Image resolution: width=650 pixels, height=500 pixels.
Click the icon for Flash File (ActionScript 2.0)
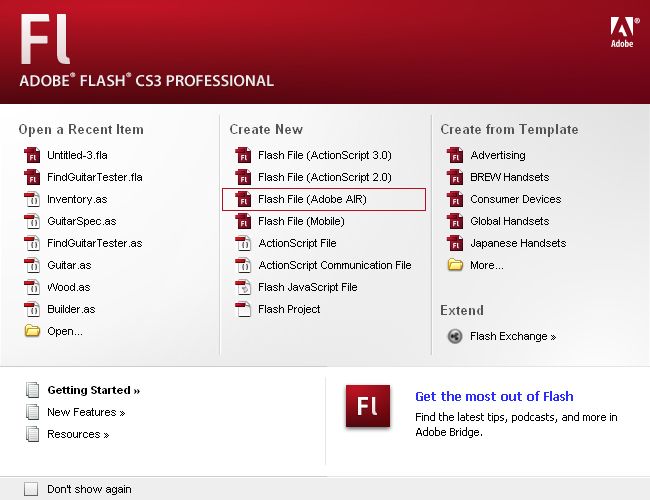tap(243, 177)
